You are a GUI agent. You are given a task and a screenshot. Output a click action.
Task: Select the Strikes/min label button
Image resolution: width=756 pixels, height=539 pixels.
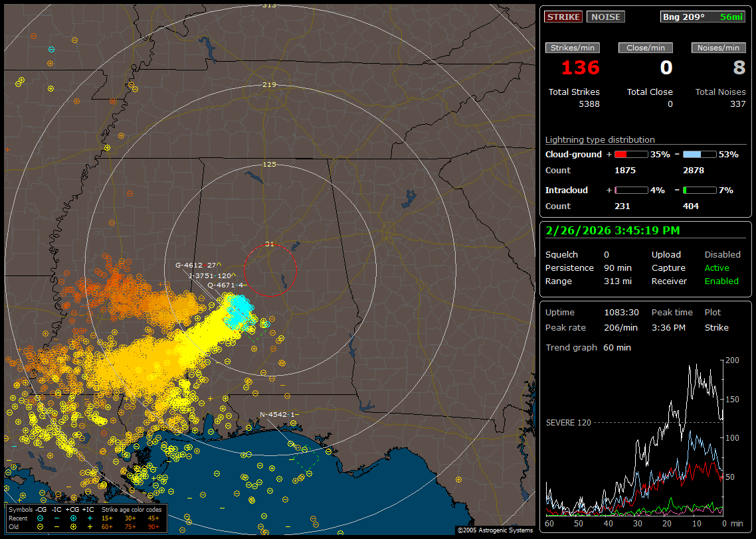(x=573, y=48)
